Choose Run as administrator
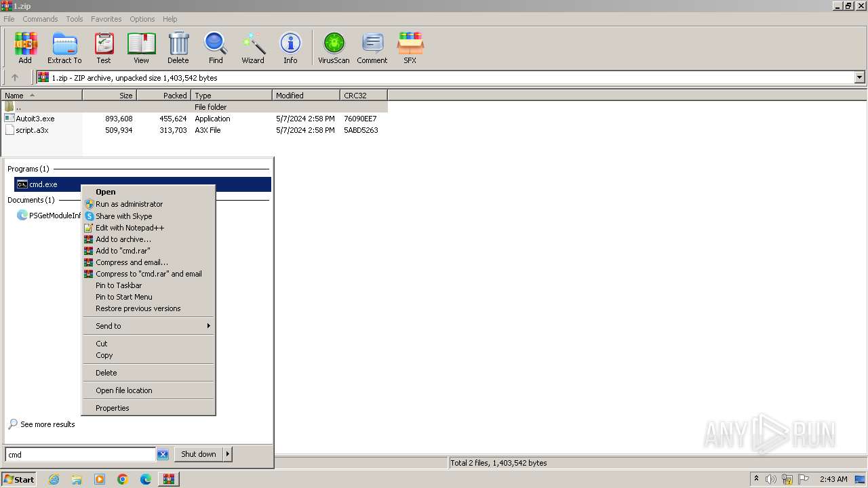Screen dimensions: 868x488 (x=149, y=204)
